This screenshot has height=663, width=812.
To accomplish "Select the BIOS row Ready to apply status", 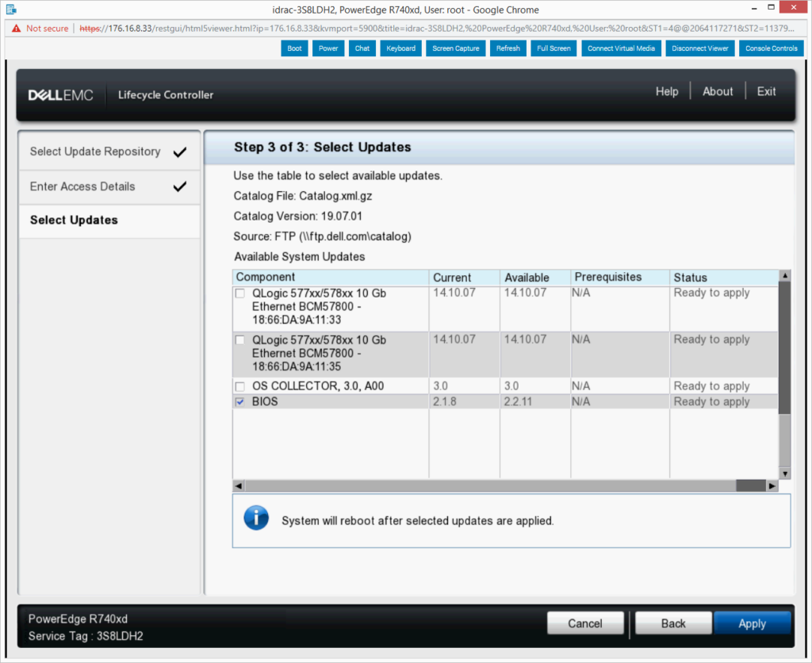I will (711, 402).
